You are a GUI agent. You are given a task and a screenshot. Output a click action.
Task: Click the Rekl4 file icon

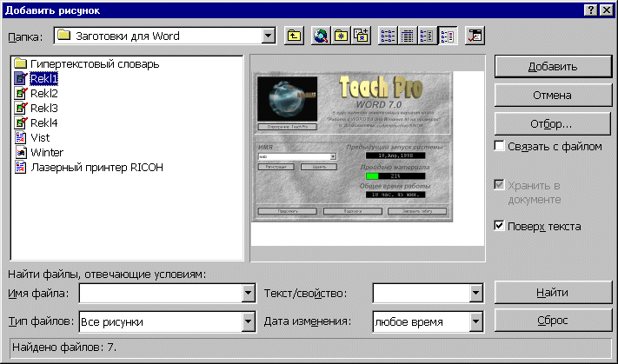pos(21,122)
